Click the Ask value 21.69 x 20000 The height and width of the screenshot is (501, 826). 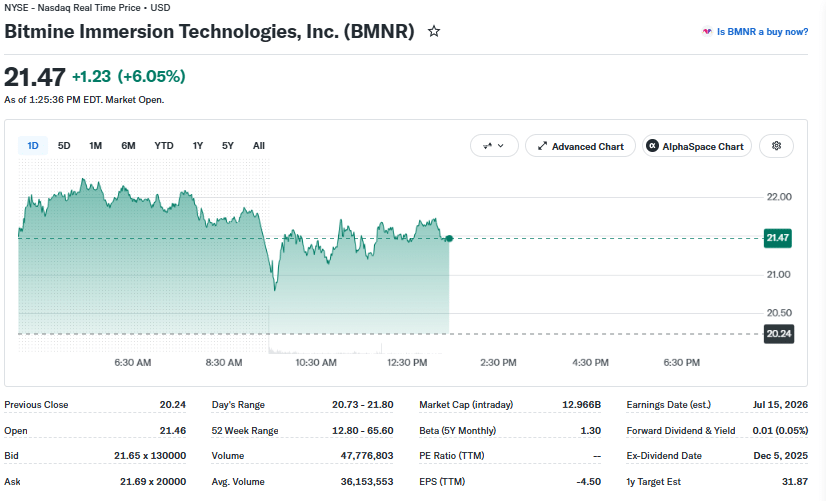point(153,482)
